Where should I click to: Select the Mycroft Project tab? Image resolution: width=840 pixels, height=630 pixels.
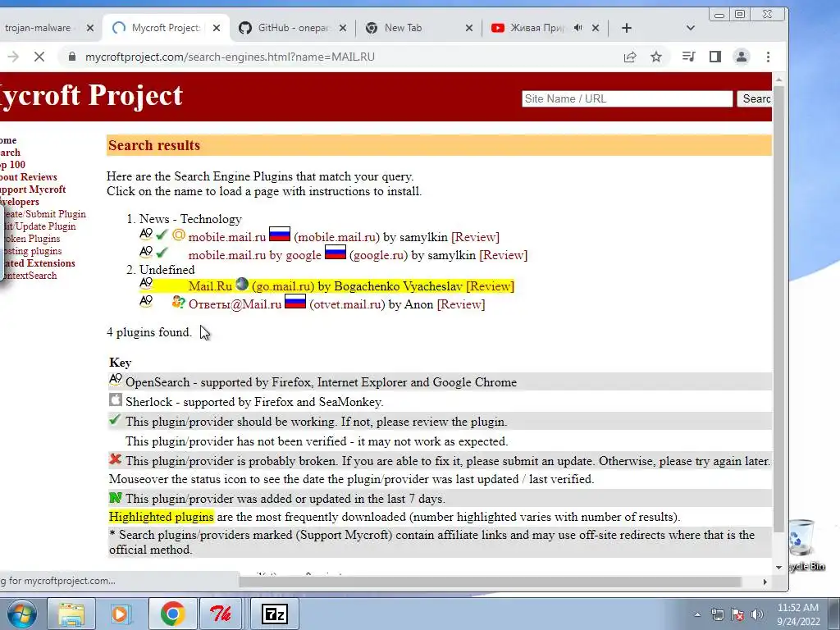pos(166,28)
